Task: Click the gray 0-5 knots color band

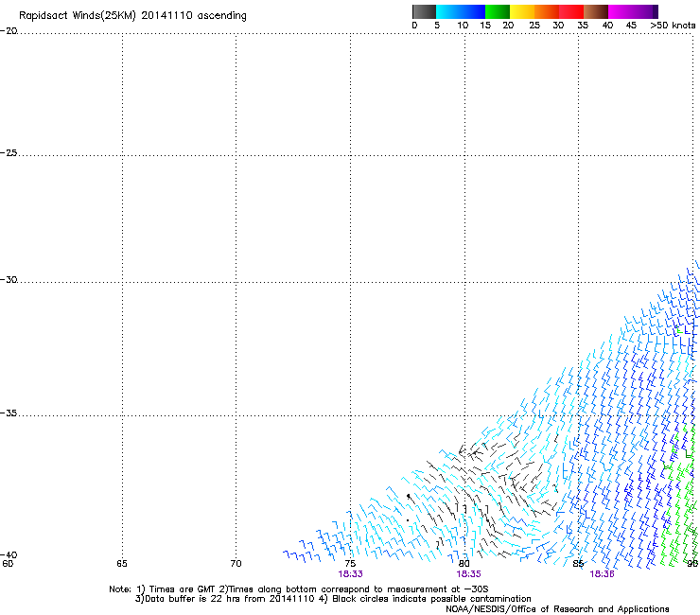Action: coord(424,11)
